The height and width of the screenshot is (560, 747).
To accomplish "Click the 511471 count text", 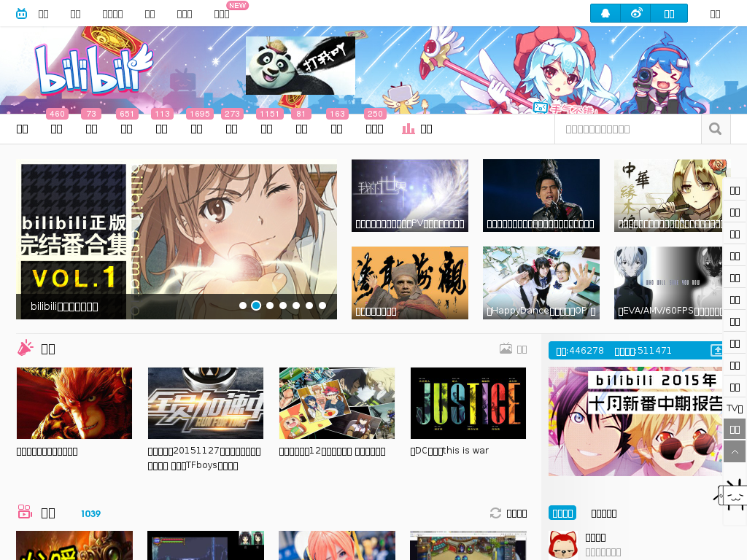I will coord(643,351).
